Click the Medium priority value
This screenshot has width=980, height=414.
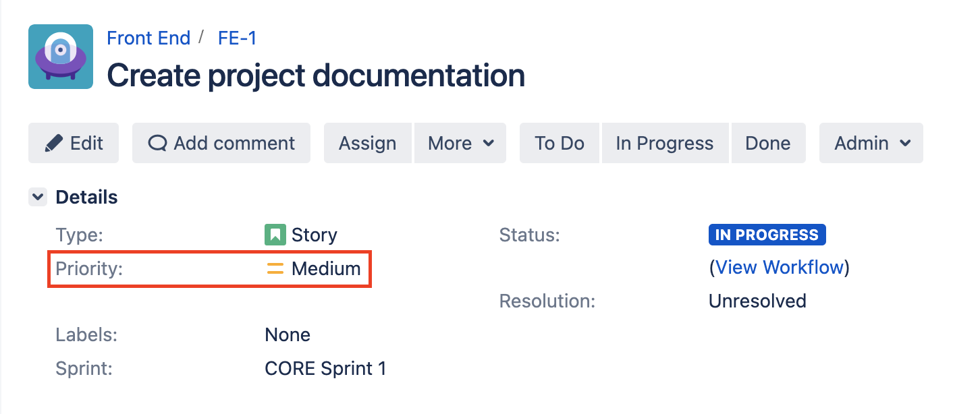(326, 268)
